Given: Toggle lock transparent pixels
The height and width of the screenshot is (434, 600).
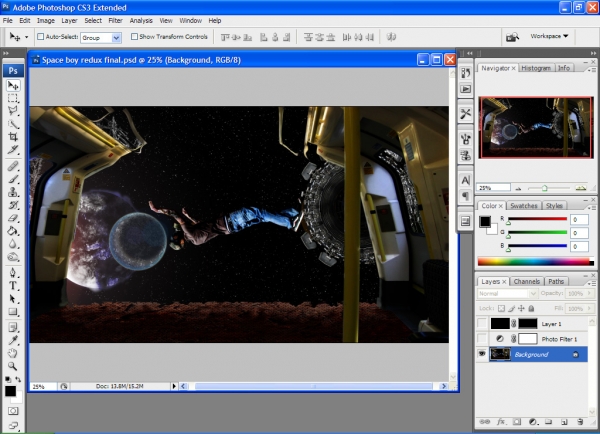Looking at the screenshot, I should pos(501,308).
